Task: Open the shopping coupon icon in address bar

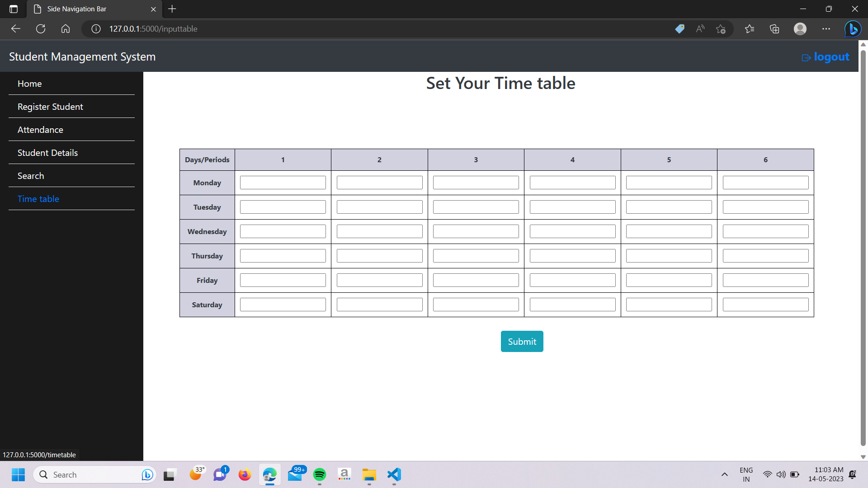Action: [680, 28]
